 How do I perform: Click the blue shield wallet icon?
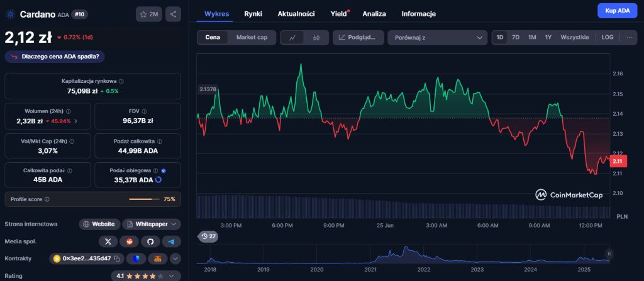click(136, 258)
